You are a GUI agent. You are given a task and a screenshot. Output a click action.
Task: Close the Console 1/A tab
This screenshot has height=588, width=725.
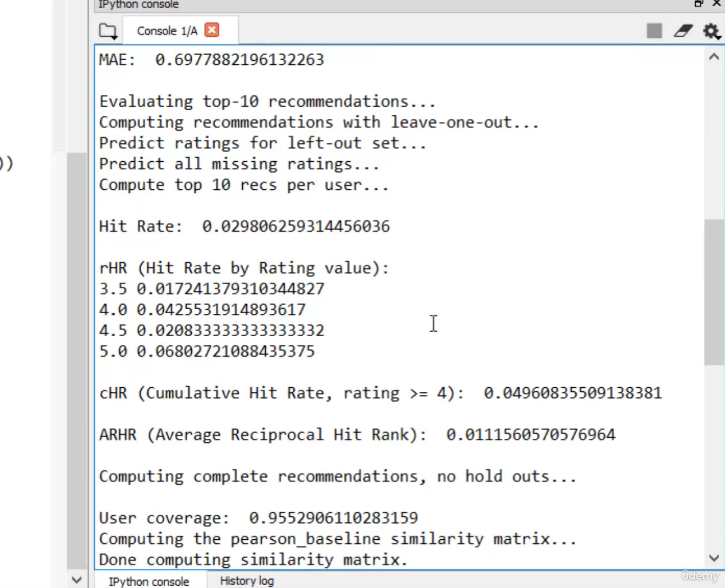click(212, 30)
